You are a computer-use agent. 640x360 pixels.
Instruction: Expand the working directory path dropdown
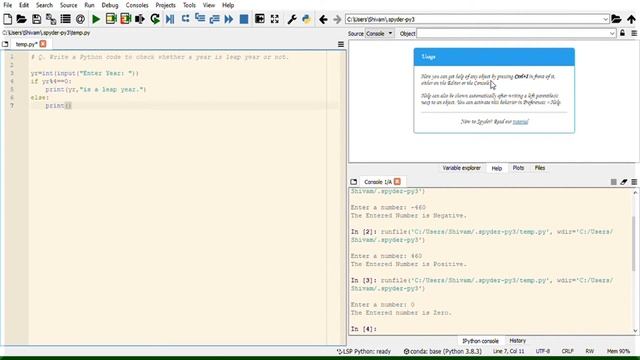(x=605, y=19)
